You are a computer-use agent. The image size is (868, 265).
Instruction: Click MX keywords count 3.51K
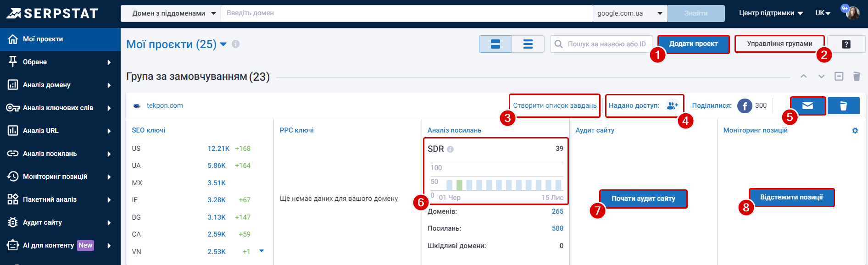click(217, 183)
